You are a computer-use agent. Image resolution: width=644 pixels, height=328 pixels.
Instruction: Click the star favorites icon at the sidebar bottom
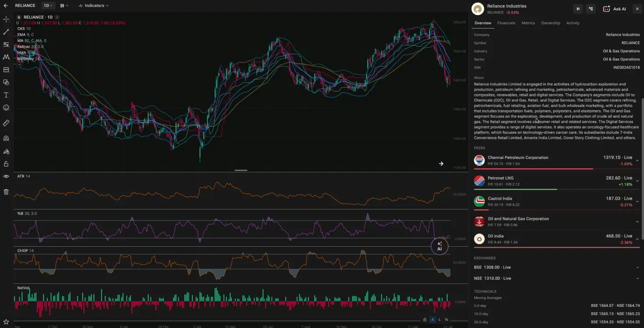pyautogui.click(x=6, y=322)
